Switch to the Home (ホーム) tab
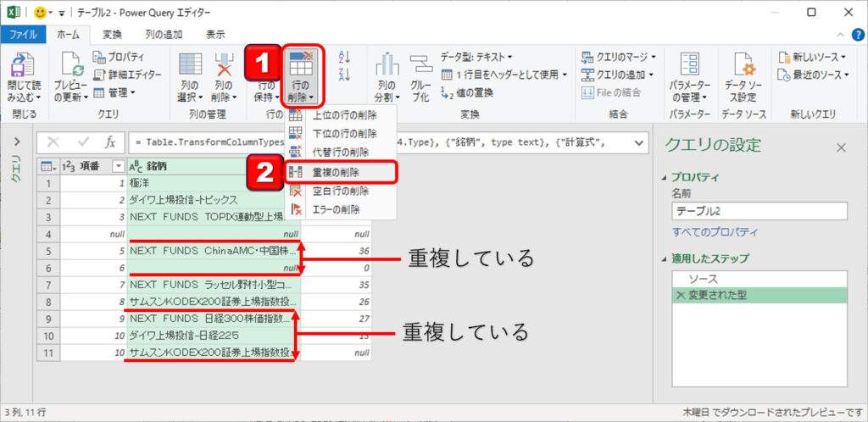This screenshot has height=422, width=868. coord(68,34)
